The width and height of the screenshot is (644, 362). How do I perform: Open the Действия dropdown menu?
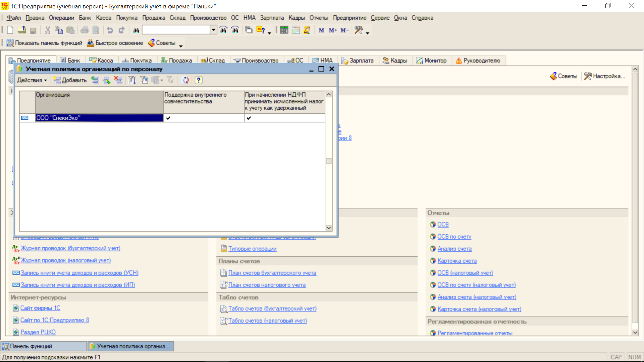coord(32,80)
